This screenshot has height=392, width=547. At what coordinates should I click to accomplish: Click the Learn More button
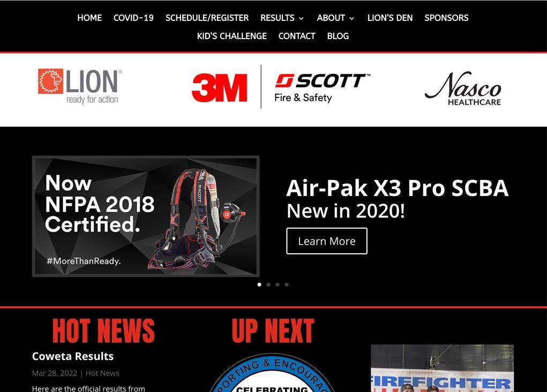[x=327, y=241]
